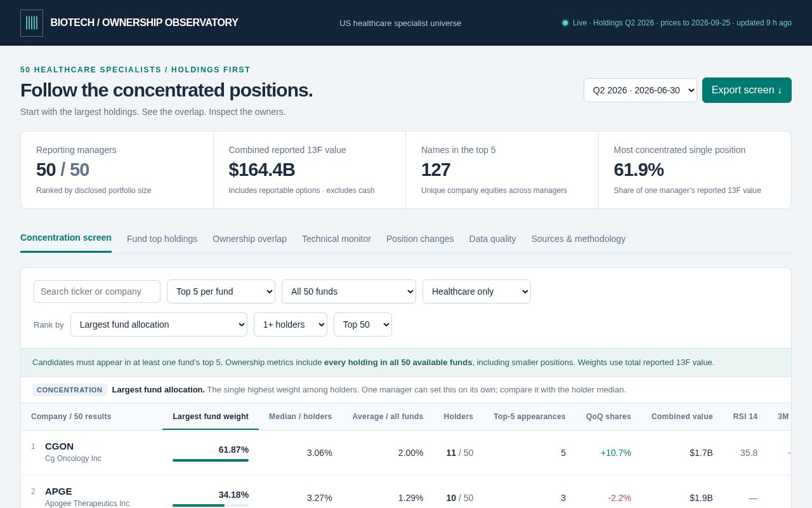Click the 127 names in top 5 figure
Screen dimensions: 812x508
pos(436,170)
